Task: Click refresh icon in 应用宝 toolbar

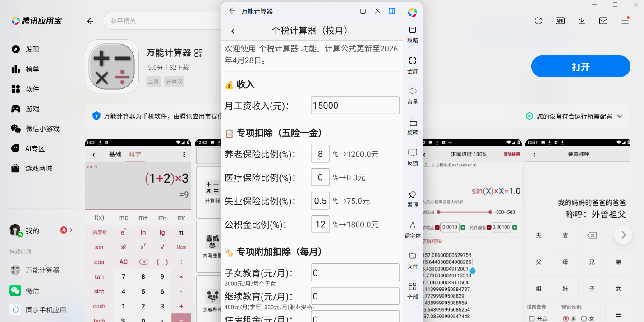Action: 538,21
